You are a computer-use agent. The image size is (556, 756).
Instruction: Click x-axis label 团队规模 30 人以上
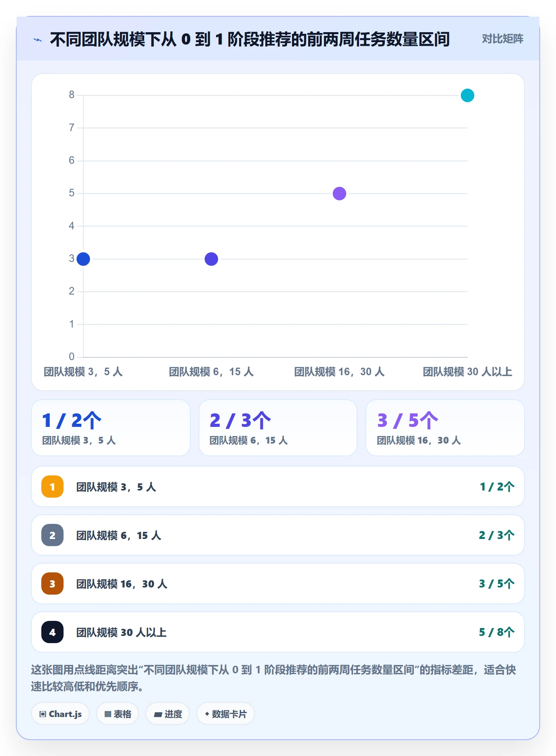click(x=467, y=372)
